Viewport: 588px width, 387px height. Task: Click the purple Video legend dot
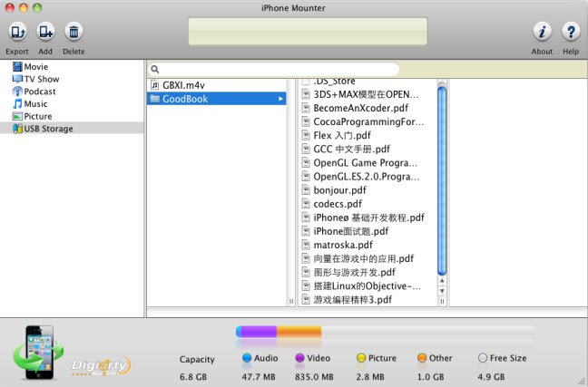coord(299,358)
